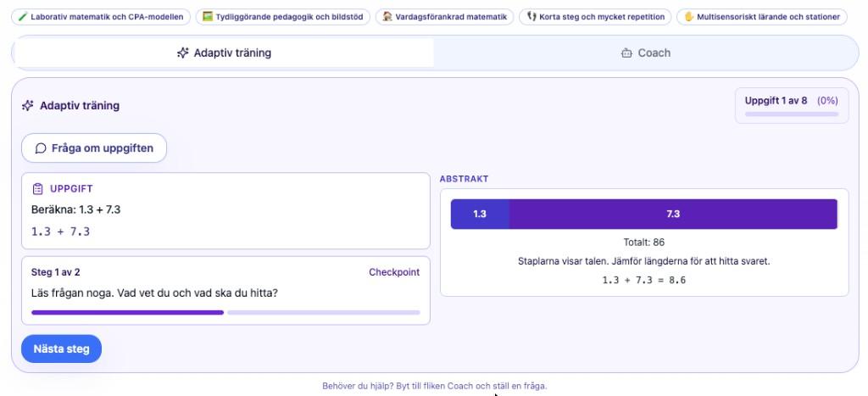Viewport: 868px width, 396px height.
Task: Click the pencil icon in Laborativ matematik chip
Action: click(22, 17)
